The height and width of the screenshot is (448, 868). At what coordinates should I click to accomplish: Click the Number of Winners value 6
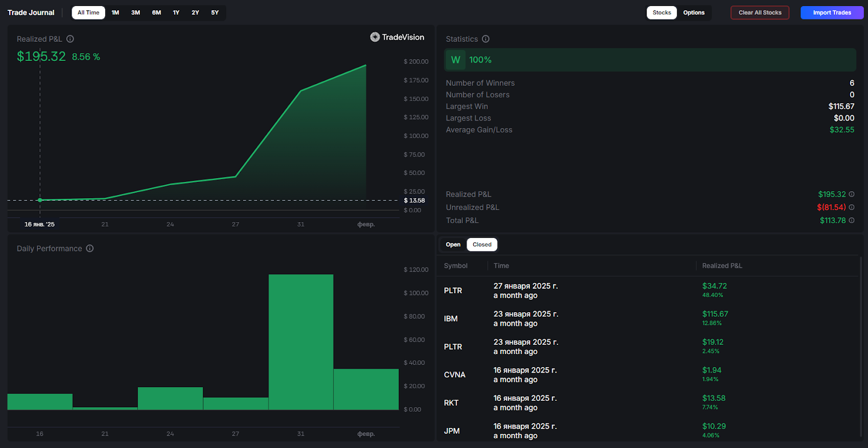pyautogui.click(x=852, y=83)
